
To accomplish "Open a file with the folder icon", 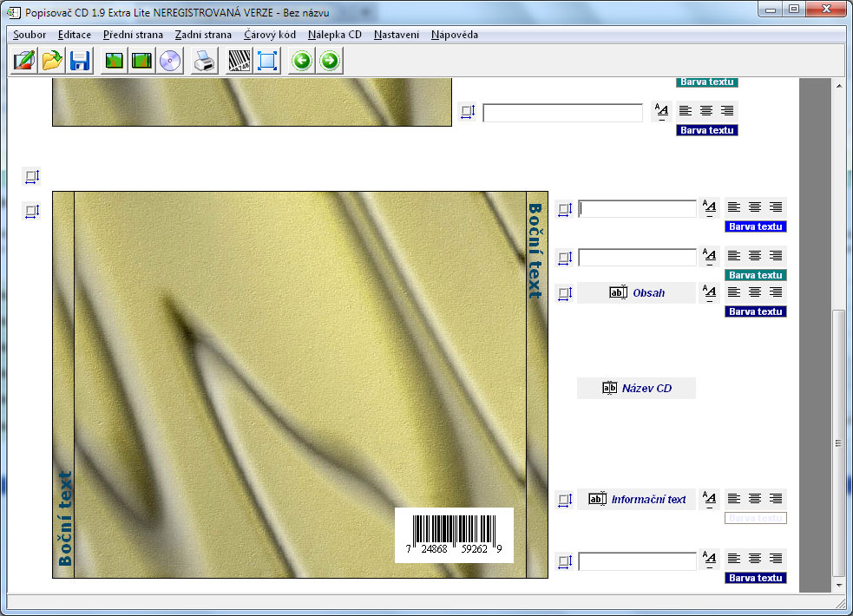I will (52, 61).
